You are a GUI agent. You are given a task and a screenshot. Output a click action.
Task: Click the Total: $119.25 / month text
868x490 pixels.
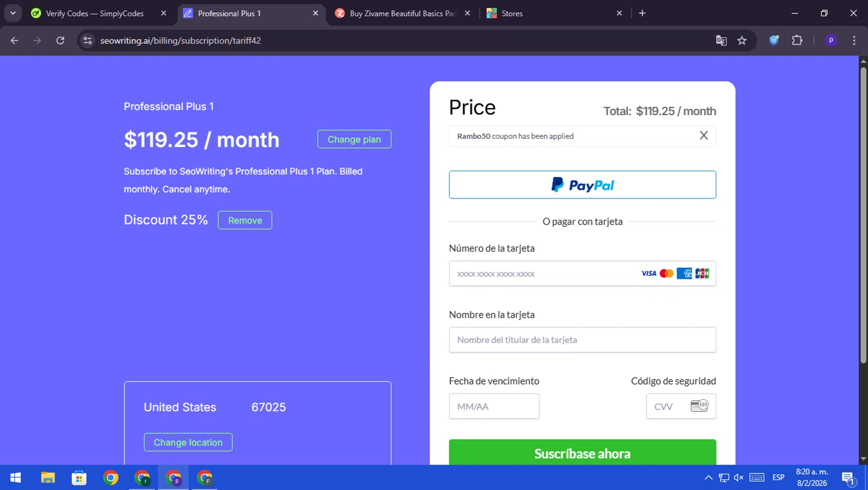coord(660,111)
